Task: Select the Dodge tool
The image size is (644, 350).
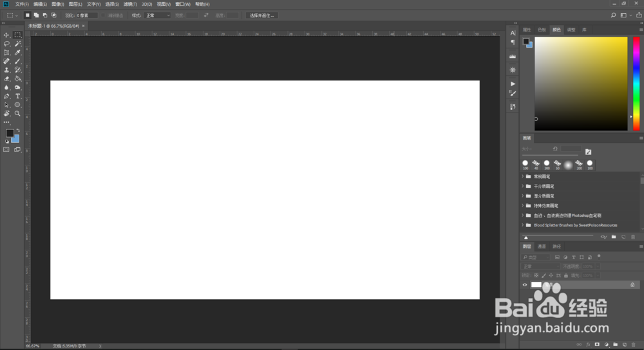Action: click(x=17, y=87)
